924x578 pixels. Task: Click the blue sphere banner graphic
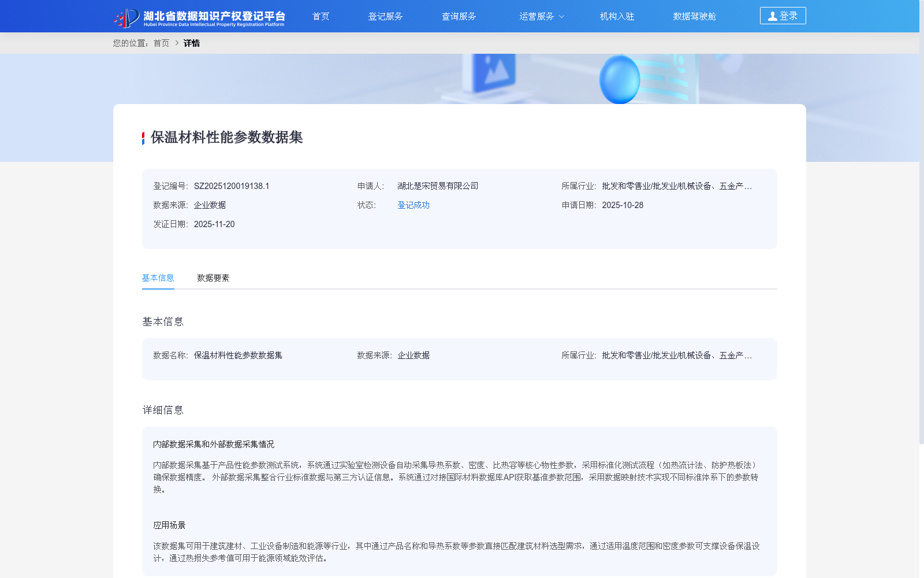[620, 80]
